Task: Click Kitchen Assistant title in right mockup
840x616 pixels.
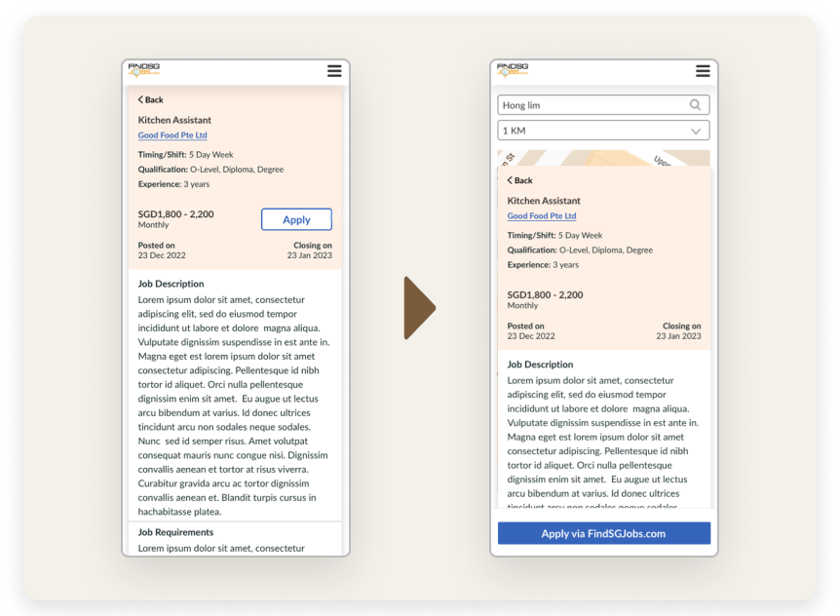Action: click(544, 201)
